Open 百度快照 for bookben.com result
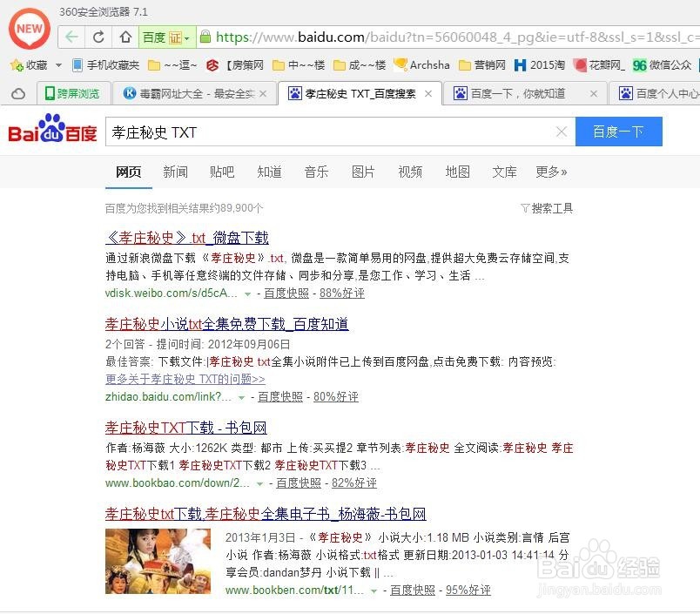This screenshot has height=614, width=700. tap(413, 590)
